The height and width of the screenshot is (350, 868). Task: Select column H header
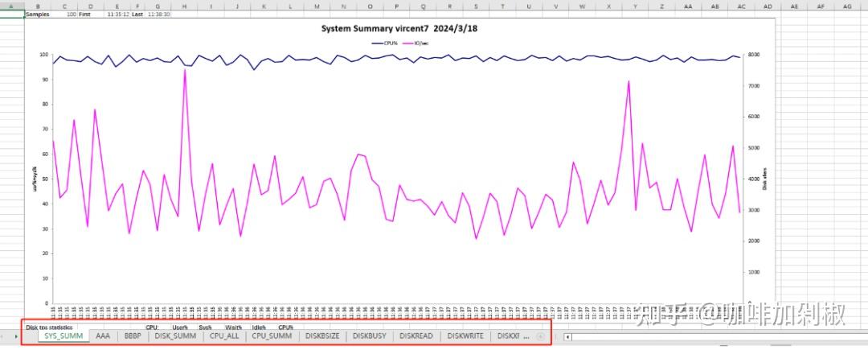tap(184, 6)
